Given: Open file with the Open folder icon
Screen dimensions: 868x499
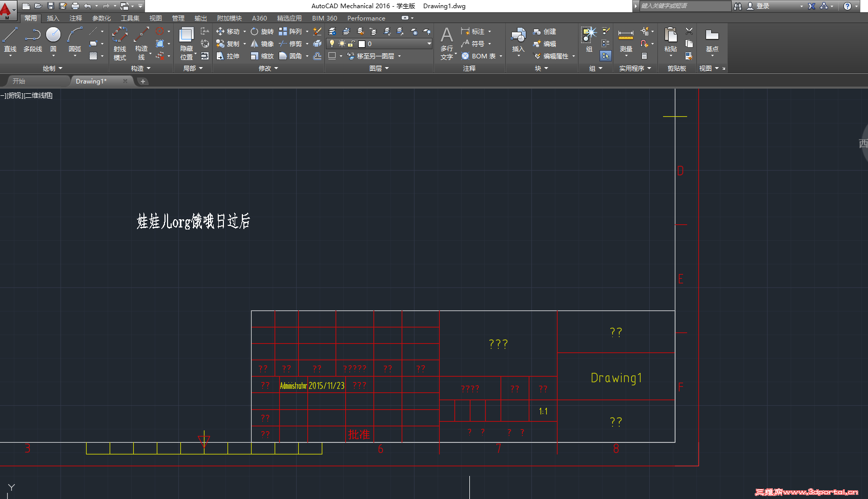Looking at the screenshot, I should click(38, 6).
